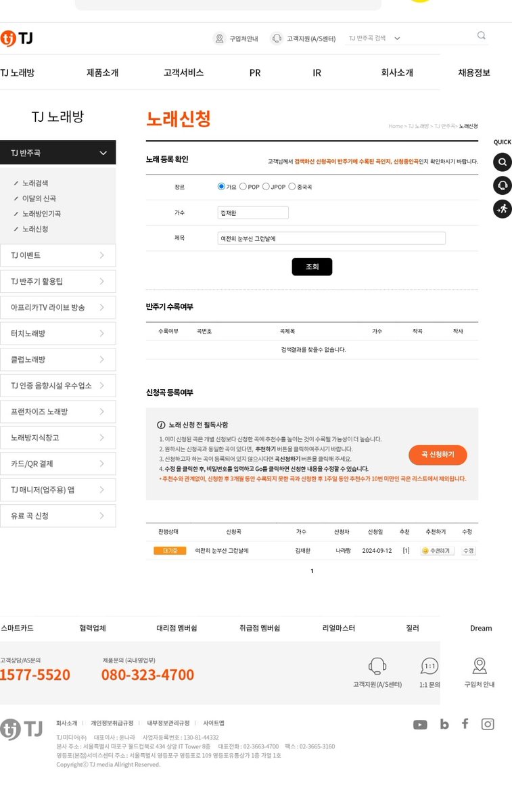
Task: Expand TJ 인증 음향시설 우수업소 item
Action: [x=57, y=386]
